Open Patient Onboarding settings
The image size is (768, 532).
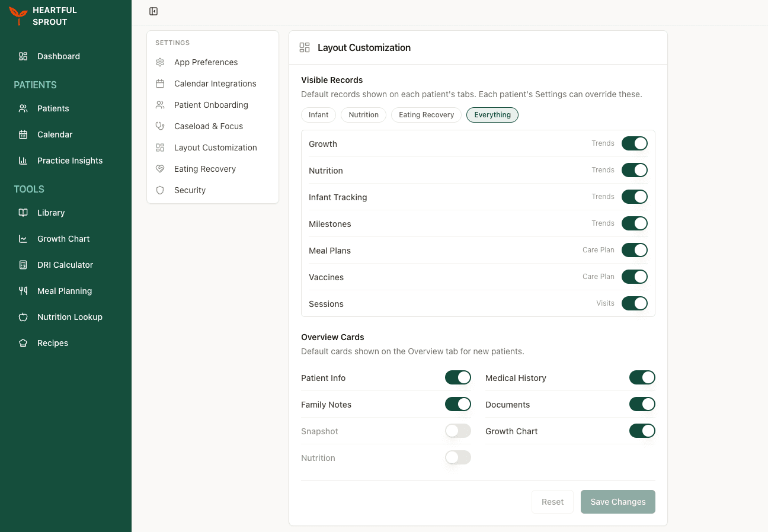(x=213, y=105)
